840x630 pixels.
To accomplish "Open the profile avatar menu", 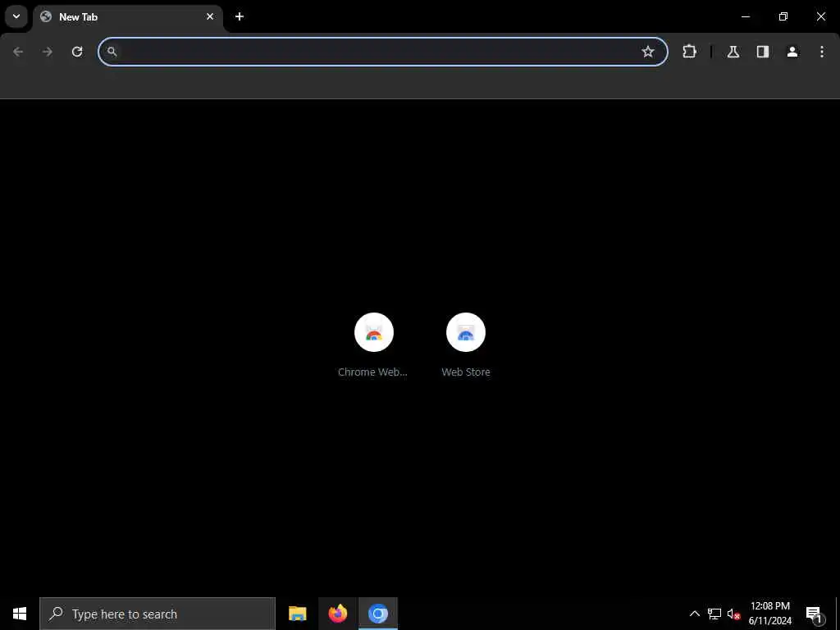I will point(792,52).
